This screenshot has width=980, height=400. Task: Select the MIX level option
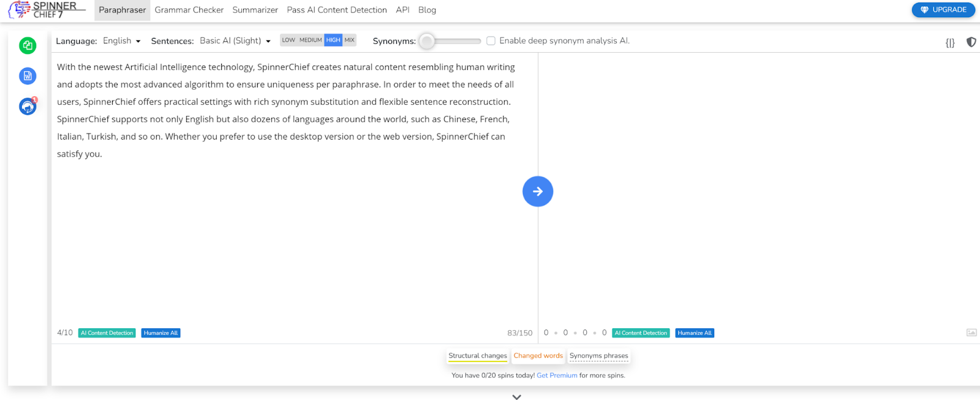coord(349,40)
